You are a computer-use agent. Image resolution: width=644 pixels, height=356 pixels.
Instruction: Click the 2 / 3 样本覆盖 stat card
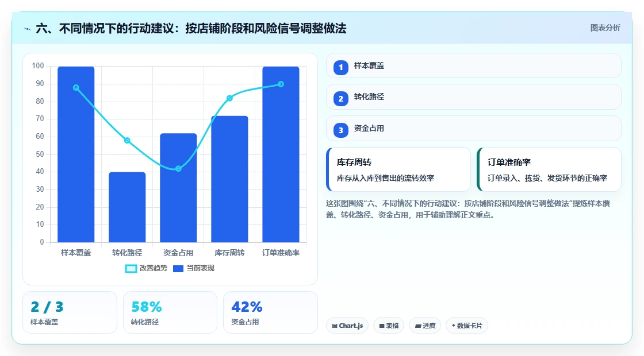click(x=70, y=312)
